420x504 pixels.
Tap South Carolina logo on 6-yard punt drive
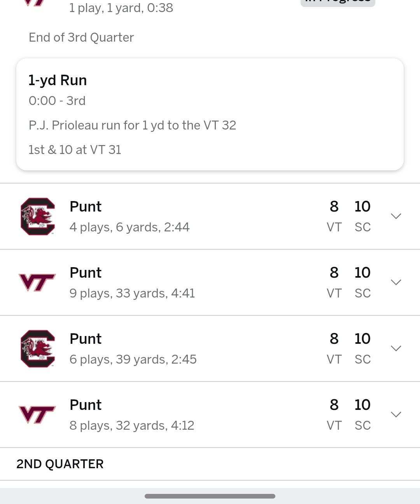tap(37, 216)
